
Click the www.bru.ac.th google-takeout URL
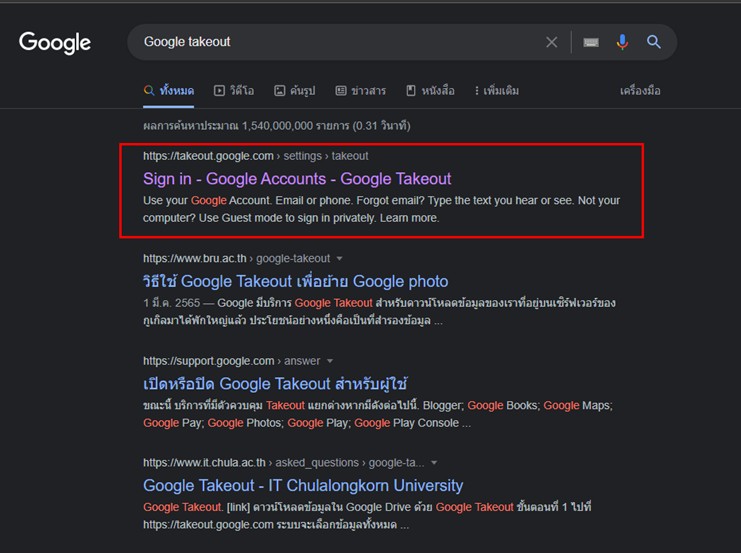tap(236, 259)
